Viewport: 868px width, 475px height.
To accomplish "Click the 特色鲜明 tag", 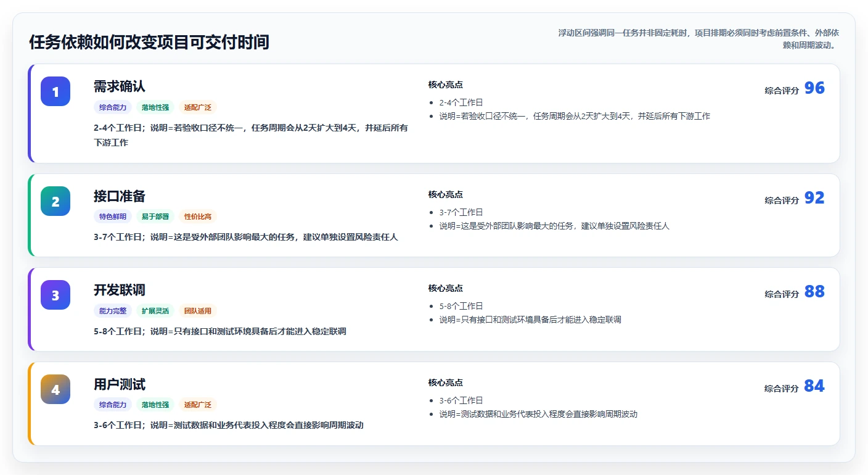I will click(x=113, y=217).
